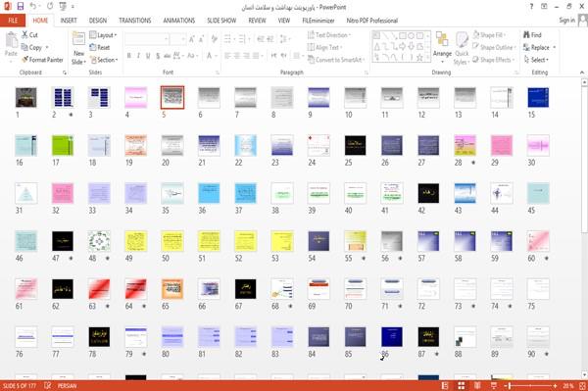Click the Cut scissors command
The height and width of the screenshot is (391, 588).
pyautogui.click(x=29, y=35)
